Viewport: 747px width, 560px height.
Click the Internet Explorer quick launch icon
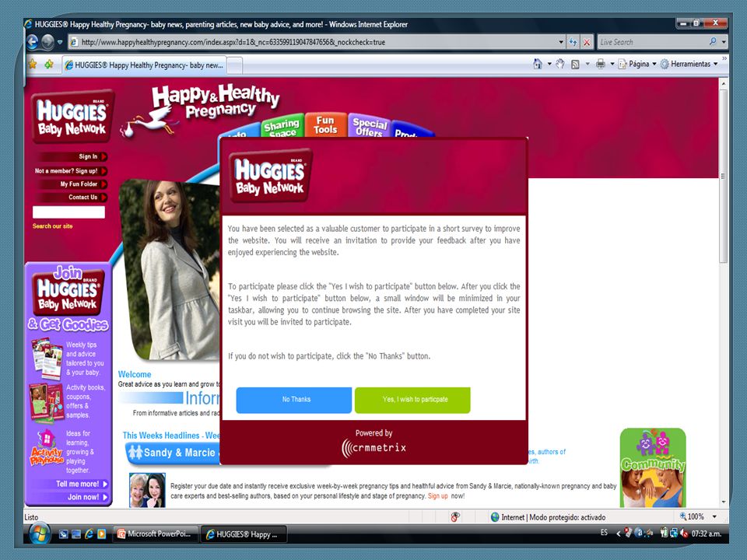tap(89, 534)
